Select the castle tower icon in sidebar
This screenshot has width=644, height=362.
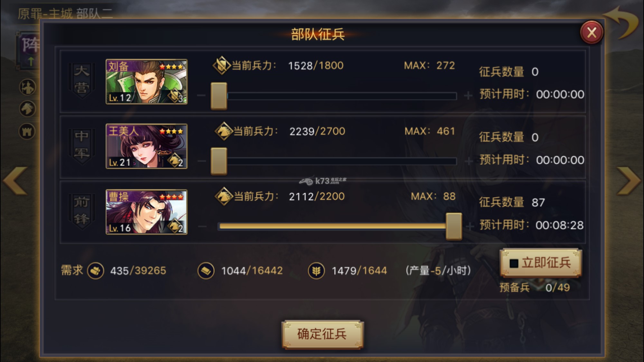click(27, 131)
